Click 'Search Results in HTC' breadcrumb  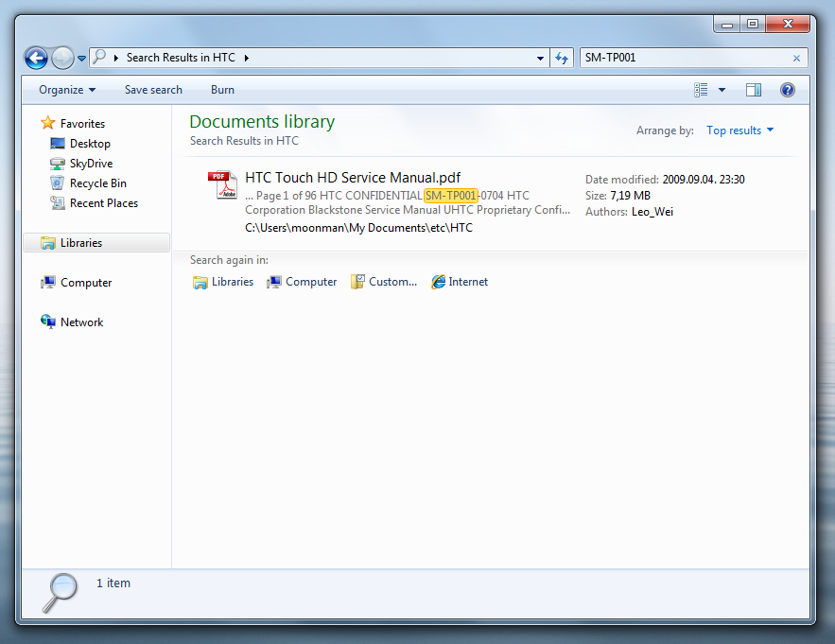click(181, 58)
